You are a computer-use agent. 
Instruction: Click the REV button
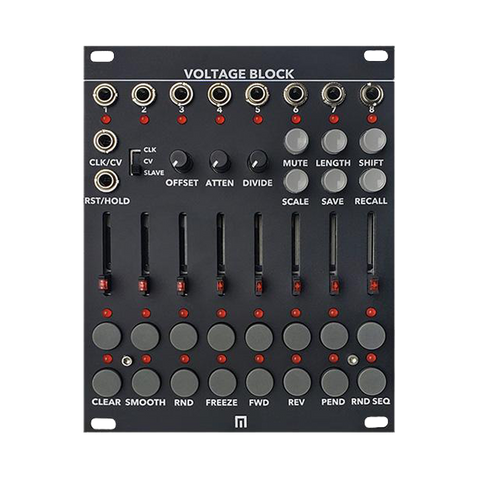pyautogui.click(x=297, y=383)
